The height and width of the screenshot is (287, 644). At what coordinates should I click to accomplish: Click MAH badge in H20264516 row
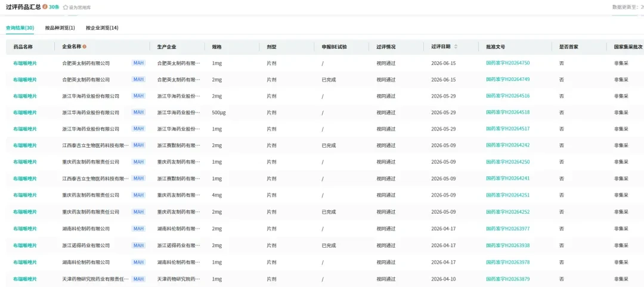click(x=138, y=96)
